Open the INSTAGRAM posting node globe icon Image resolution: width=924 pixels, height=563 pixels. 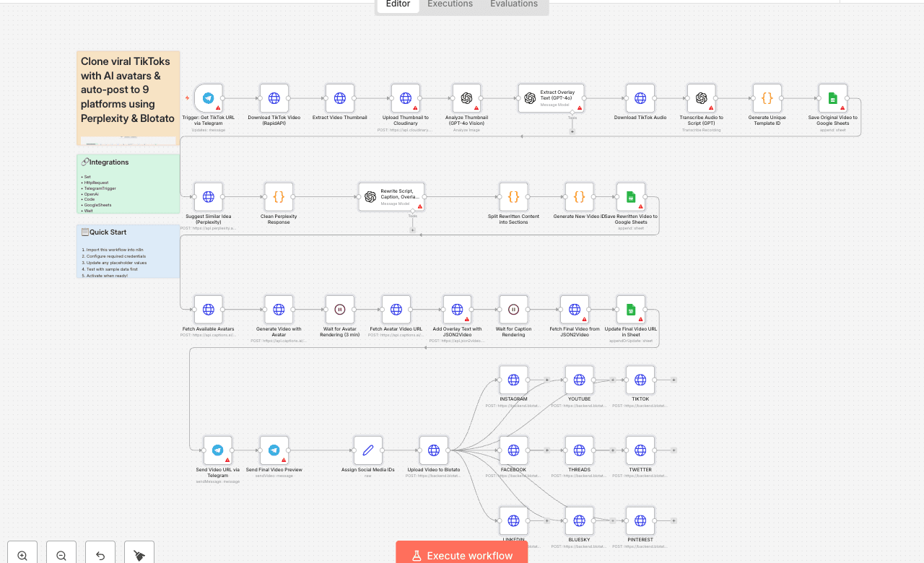(513, 378)
